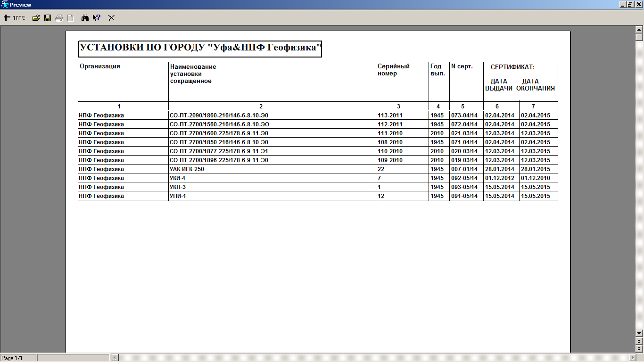Click the zoom 100% tool in the toolbar
Viewport: 644px width, 362px height.
coord(15,18)
